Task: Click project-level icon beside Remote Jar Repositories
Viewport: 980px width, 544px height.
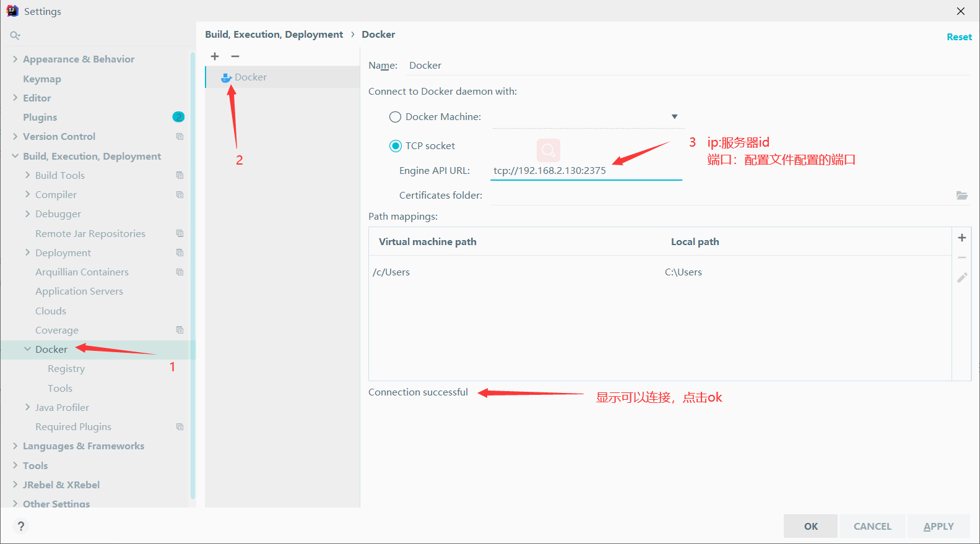Action: coord(180,233)
